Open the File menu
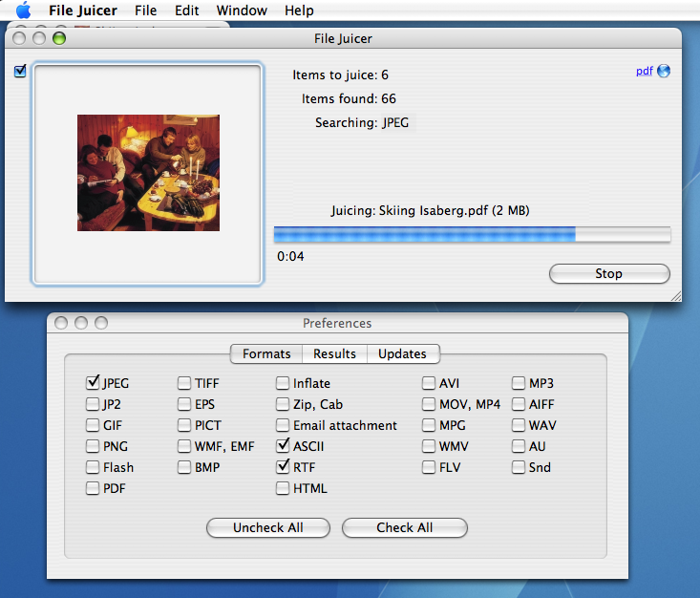The image size is (700, 598). tap(145, 11)
